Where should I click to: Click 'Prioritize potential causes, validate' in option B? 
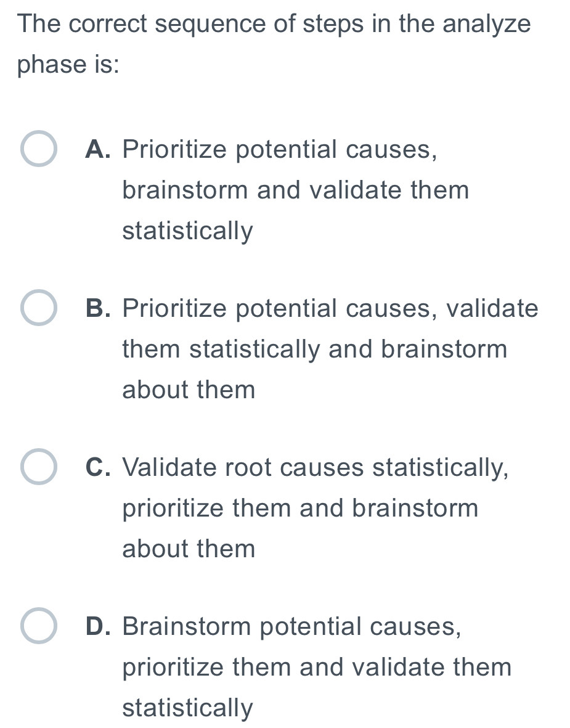330,308
